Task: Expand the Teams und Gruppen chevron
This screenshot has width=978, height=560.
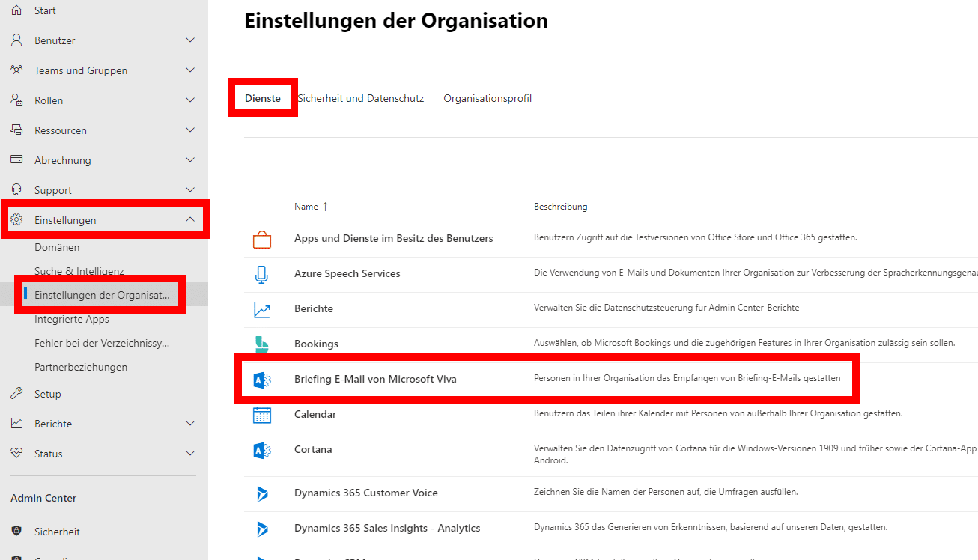Action: pyautogui.click(x=190, y=70)
